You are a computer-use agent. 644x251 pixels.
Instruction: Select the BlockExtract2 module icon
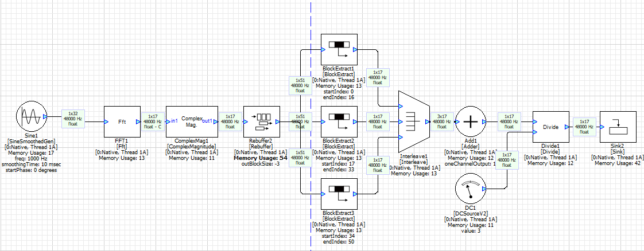(339, 121)
